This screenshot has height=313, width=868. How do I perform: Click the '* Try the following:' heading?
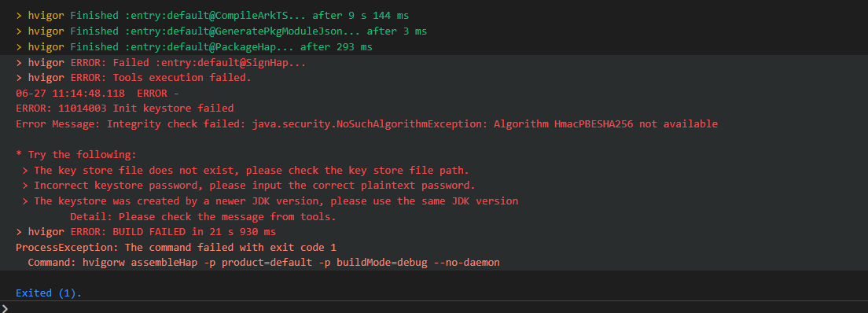(x=75, y=155)
